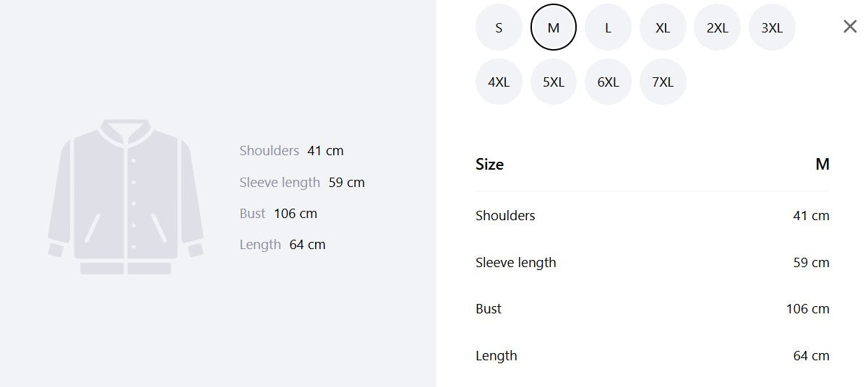This screenshot has height=387, width=868.
Task: Select size S
Action: [x=499, y=27]
